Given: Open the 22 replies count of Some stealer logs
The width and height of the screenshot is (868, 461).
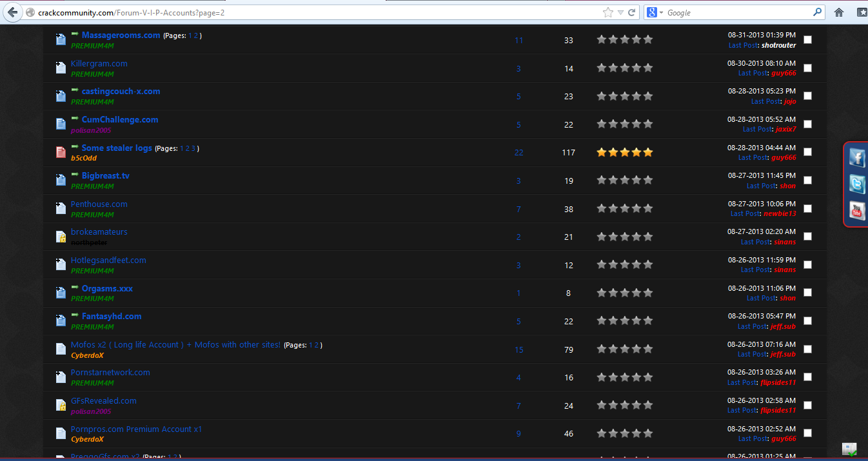Looking at the screenshot, I should (518, 153).
